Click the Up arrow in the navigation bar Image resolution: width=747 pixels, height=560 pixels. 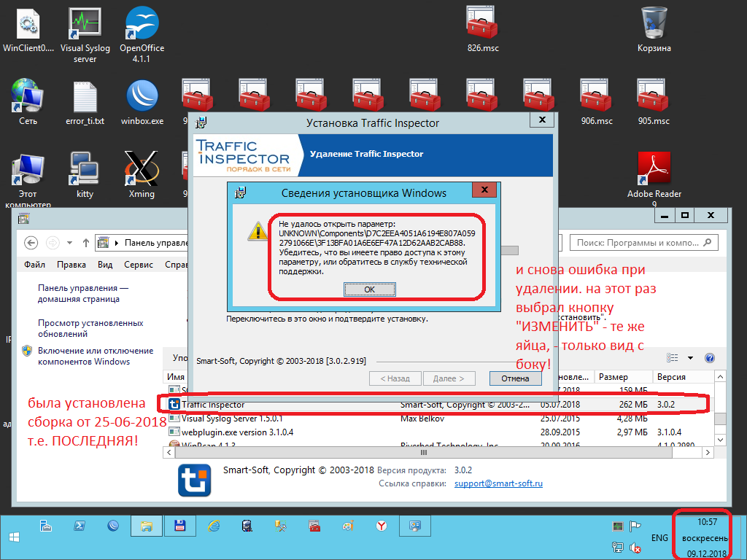point(86,243)
